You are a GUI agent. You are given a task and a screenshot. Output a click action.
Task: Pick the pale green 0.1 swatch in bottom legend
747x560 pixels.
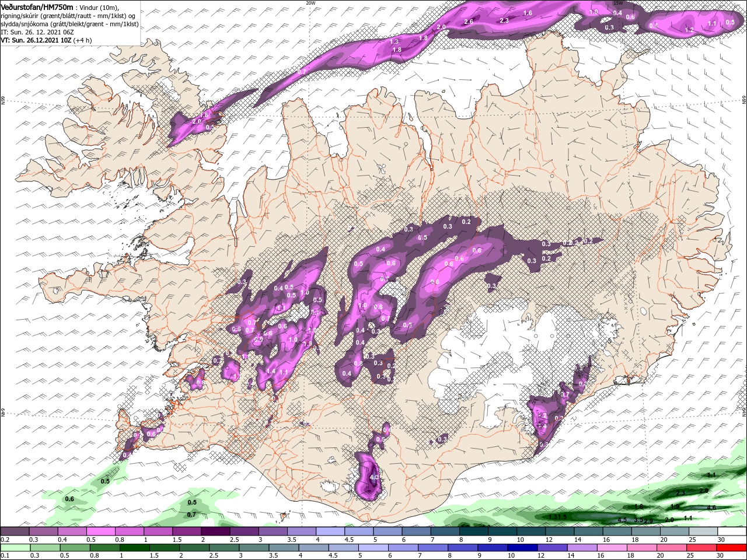(15, 547)
